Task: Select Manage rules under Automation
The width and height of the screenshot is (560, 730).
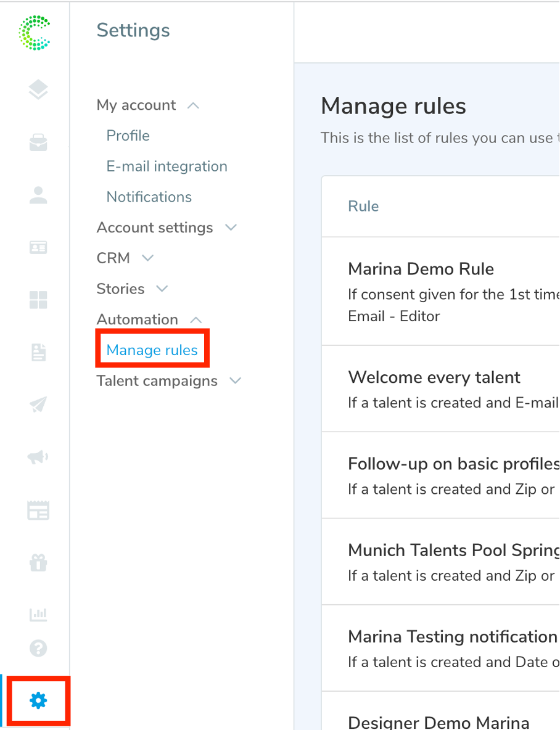Action: pos(152,350)
